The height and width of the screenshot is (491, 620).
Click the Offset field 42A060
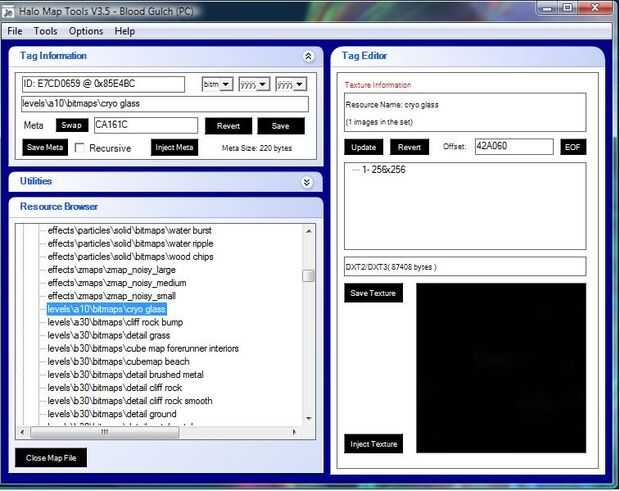(514, 146)
